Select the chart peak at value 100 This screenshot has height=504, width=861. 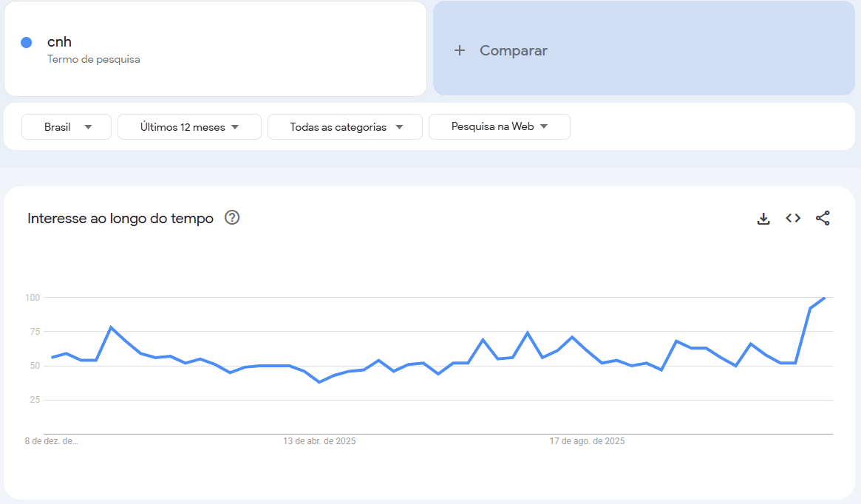tap(824, 298)
